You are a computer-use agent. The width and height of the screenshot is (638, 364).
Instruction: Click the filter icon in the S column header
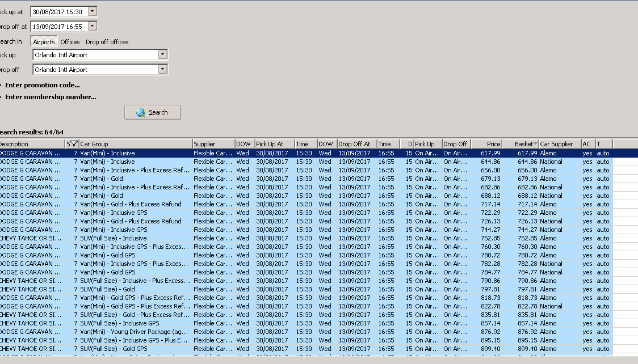[74, 144]
